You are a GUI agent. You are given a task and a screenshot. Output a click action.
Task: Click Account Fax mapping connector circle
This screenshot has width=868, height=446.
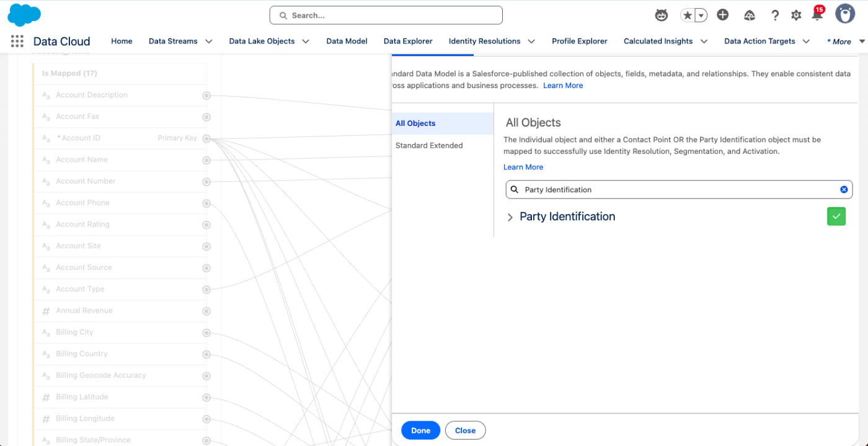click(206, 117)
